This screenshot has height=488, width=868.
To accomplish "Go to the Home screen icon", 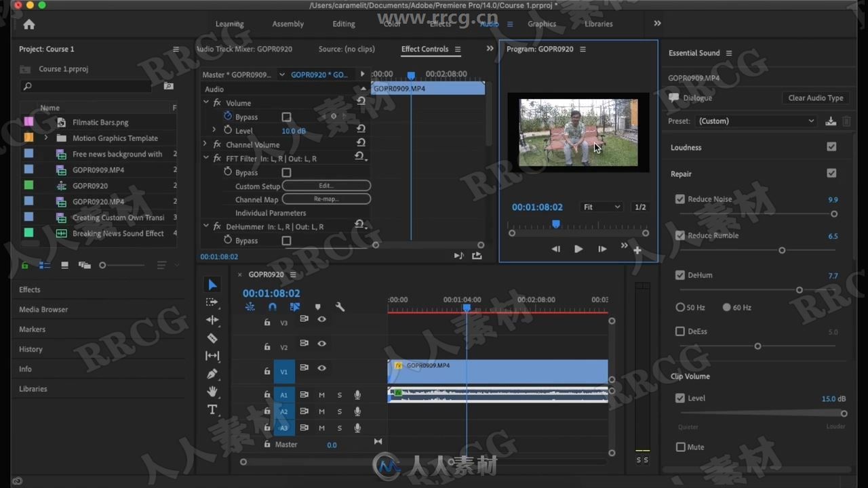I will coord(28,24).
